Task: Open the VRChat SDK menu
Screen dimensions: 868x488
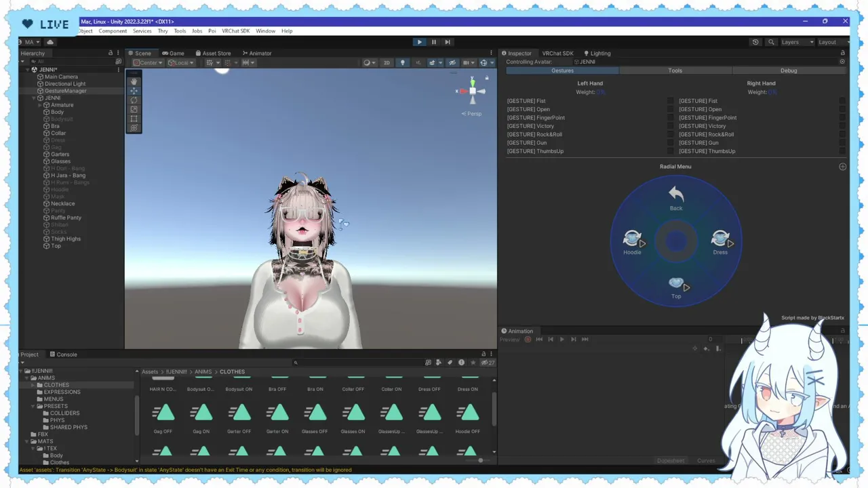Action: pos(236,31)
